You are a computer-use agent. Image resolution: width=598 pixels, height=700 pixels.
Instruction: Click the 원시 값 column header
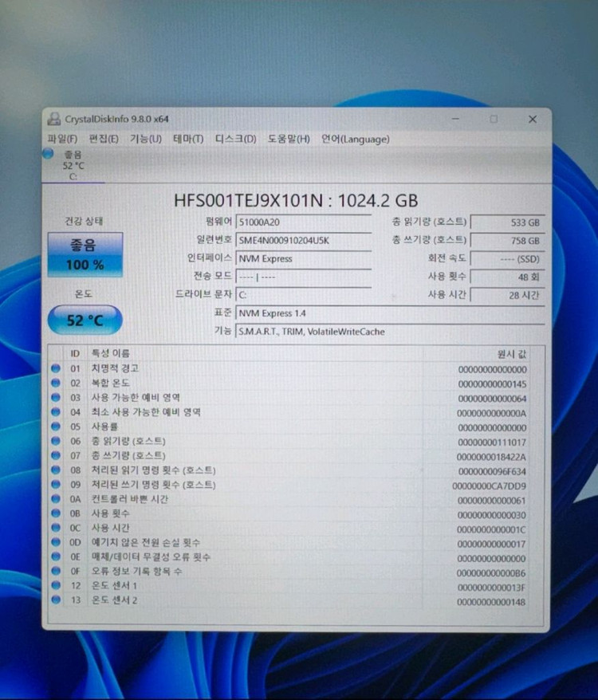(x=512, y=355)
